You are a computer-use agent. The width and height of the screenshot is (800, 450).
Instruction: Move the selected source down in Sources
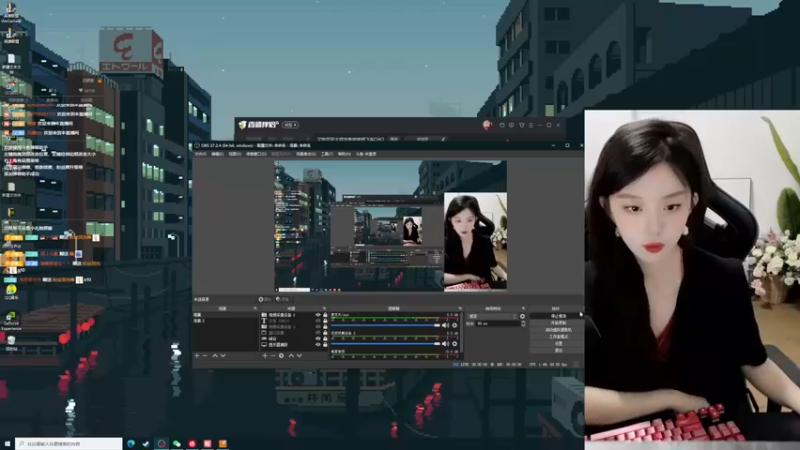click(299, 356)
